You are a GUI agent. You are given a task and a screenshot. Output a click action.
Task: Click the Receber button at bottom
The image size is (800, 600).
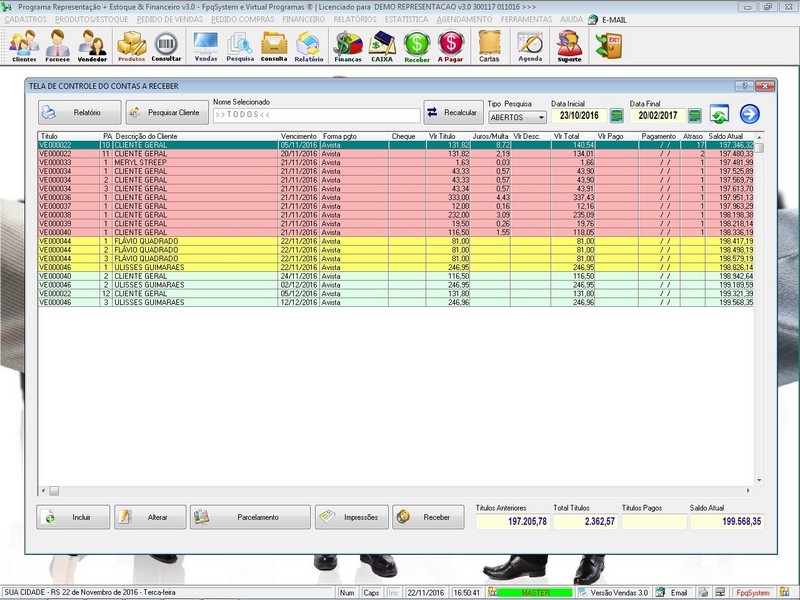[428, 517]
